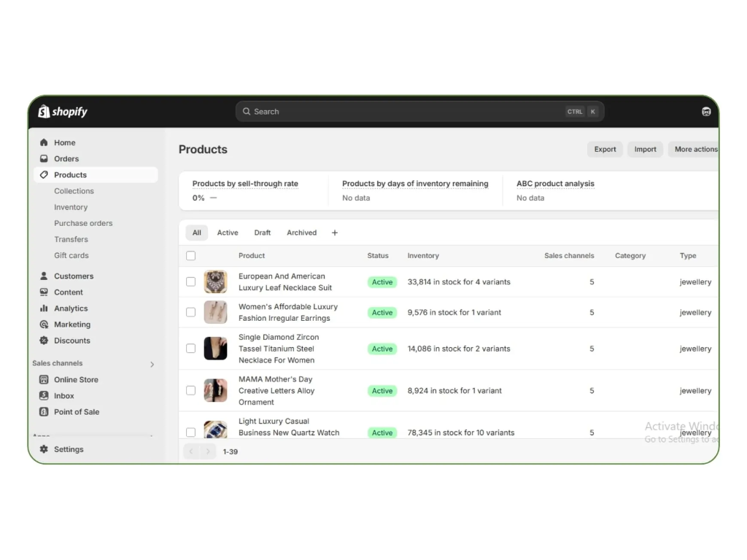Open Inventory in the sidebar
This screenshot has width=747, height=560.
(x=71, y=207)
